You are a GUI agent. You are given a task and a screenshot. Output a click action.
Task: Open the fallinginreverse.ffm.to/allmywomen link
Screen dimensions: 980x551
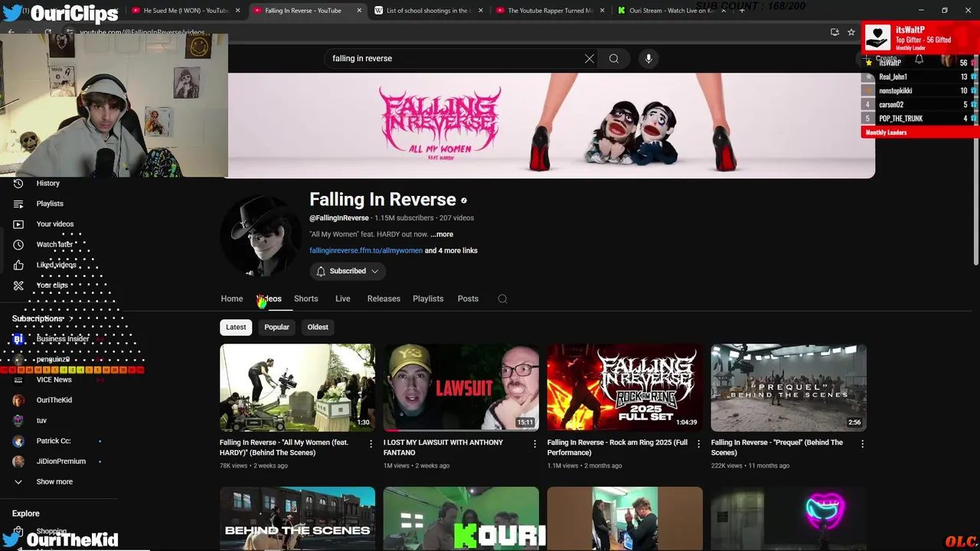pos(366,250)
